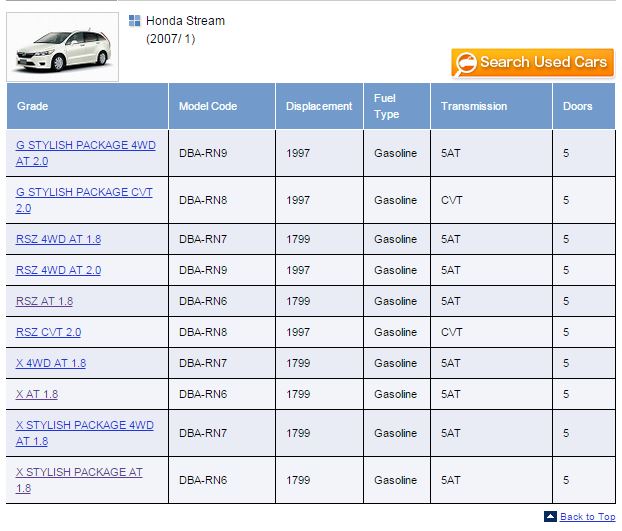622x531 pixels.
Task: Click the (2007/ 1) date text
Action: coord(171,39)
